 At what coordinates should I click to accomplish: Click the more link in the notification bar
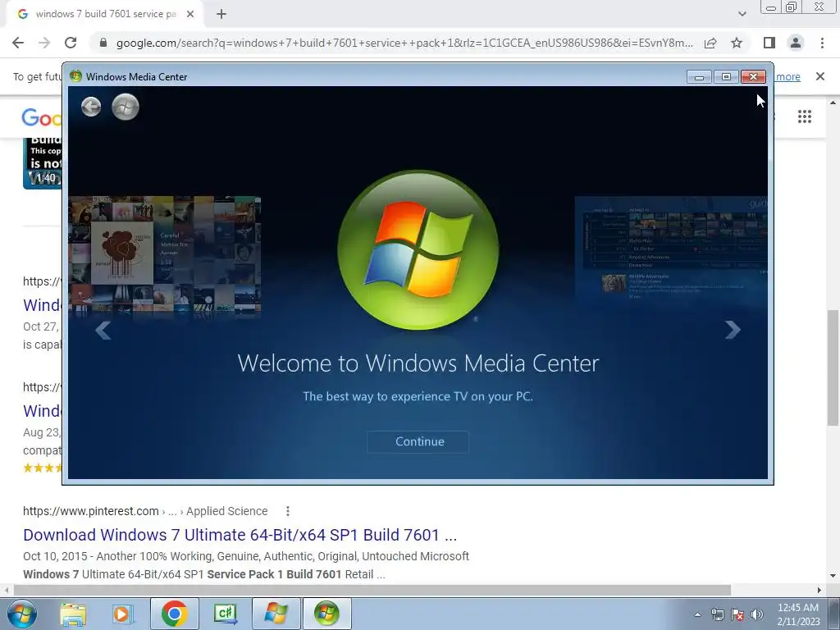(787, 76)
